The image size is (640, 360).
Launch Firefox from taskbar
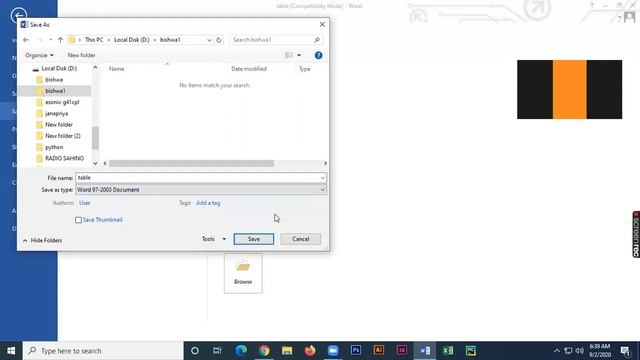point(310,351)
